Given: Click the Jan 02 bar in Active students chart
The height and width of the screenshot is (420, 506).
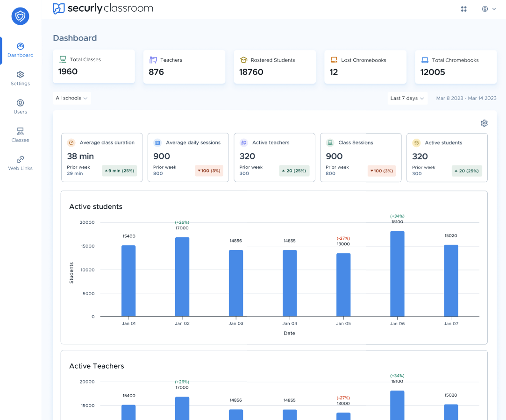Looking at the screenshot, I should coord(182,277).
